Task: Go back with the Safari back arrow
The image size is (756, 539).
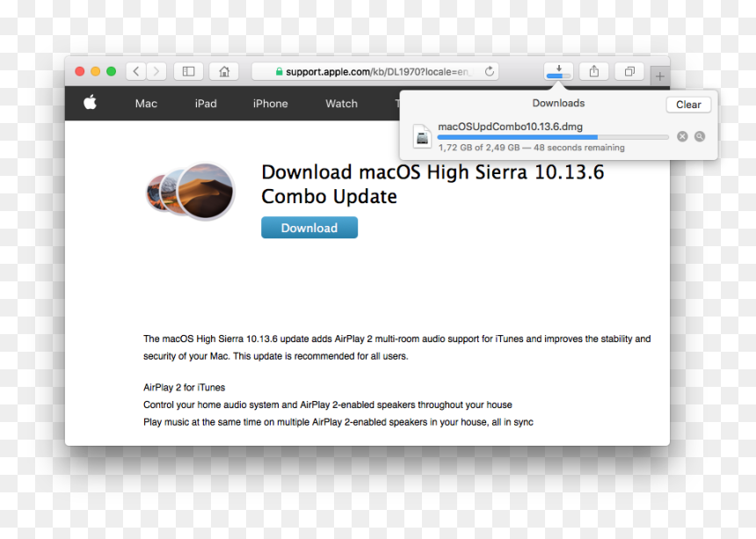Action: (x=136, y=71)
